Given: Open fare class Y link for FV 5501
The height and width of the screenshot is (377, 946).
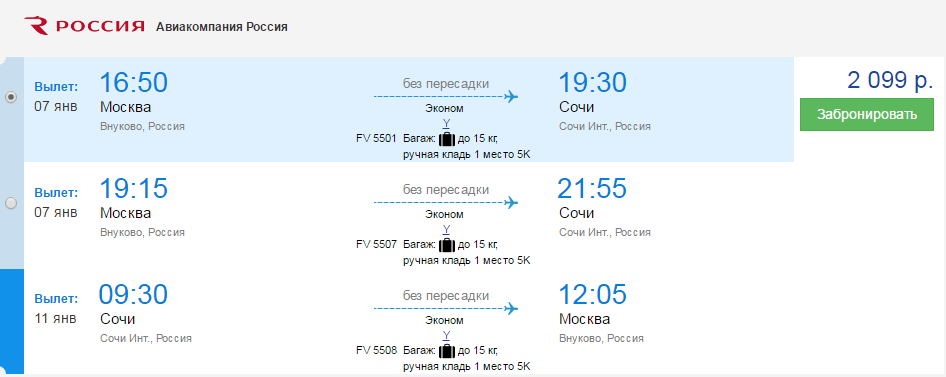Looking at the screenshot, I should 446,124.
